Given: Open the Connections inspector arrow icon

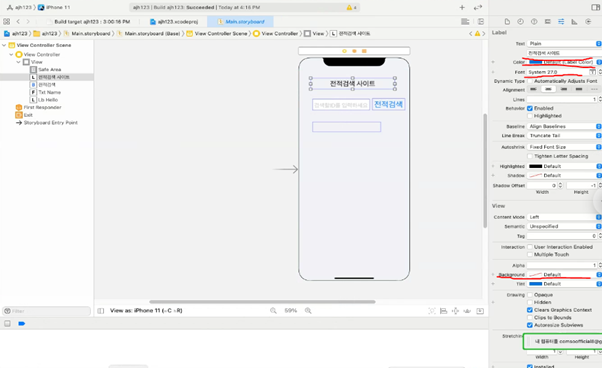Looking at the screenshot, I should [x=588, y=21].
